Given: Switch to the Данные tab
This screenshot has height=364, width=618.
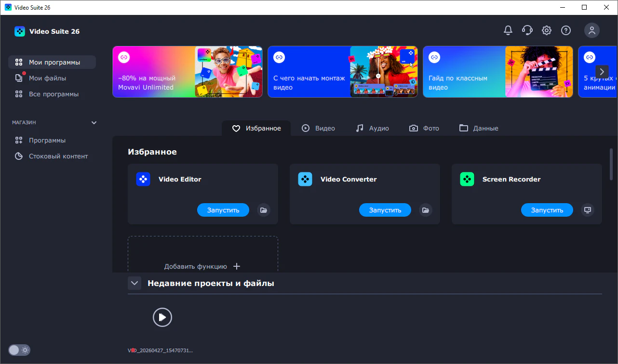Looking at the screenshot, I should pyautogui.click(x=479, y=128).
